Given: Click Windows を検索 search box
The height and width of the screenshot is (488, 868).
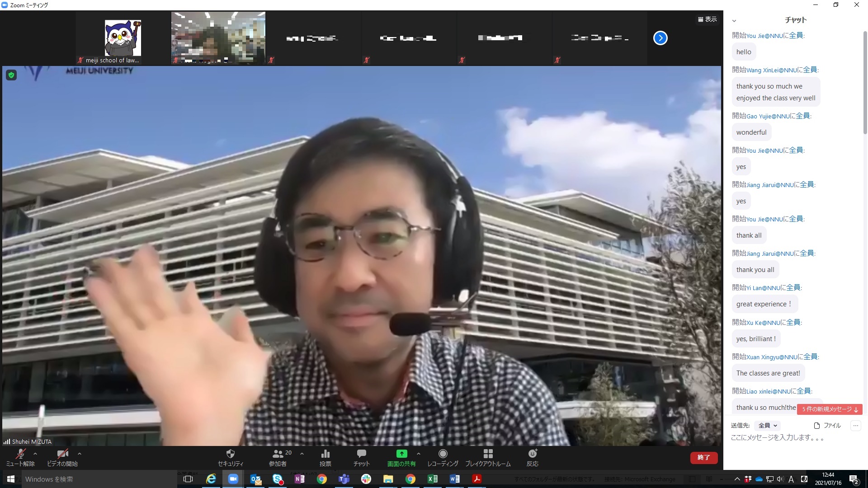Looking at the screenshot, I should pyautogui.click(x=99, y=479).
